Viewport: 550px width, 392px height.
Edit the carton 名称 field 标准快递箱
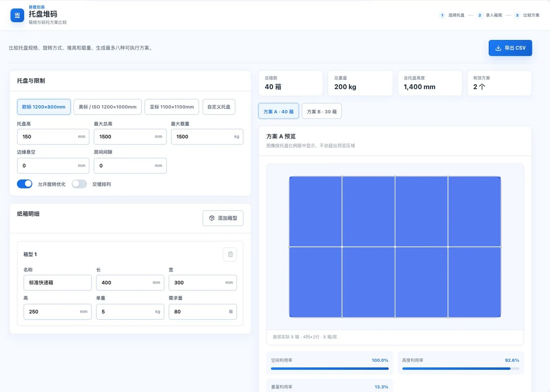pos(58,283)
